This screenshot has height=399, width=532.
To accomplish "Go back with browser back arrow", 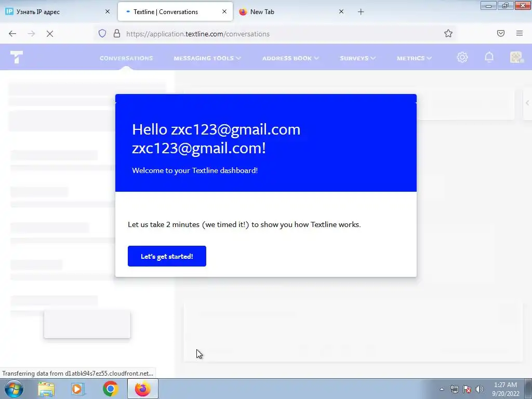I will 12,34.
